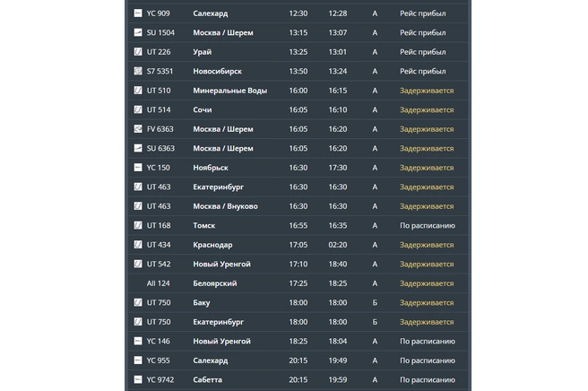Click the Yamal icon beside YC 146
588x391 pixels.
(x=138, y=341)
